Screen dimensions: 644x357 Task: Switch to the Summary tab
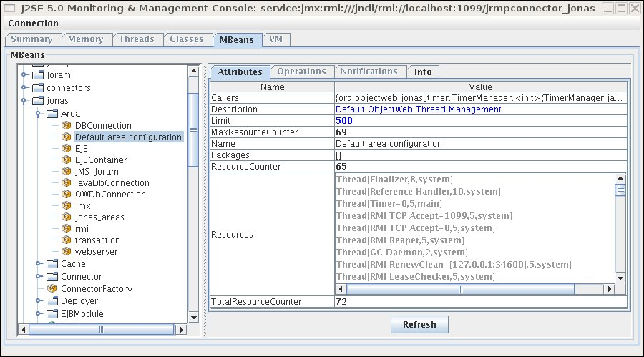[32, 39]
